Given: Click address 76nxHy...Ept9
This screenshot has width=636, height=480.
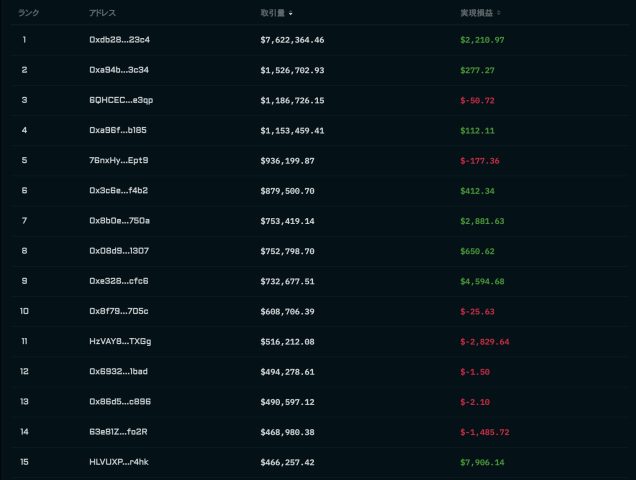Looking at the screenshot, I should point(118,160).
